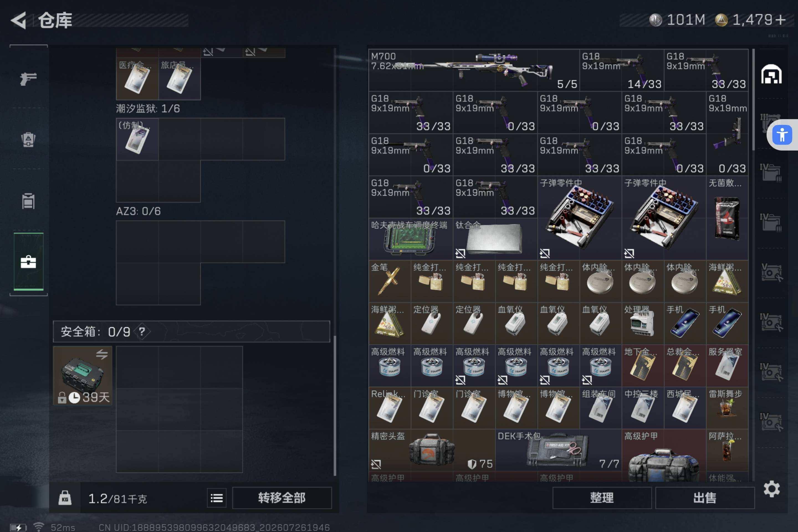Select the 海鲜粥 item in the 金笔 row
The height and width of the screenshot is (532, 798).
(x=727, y=281)
